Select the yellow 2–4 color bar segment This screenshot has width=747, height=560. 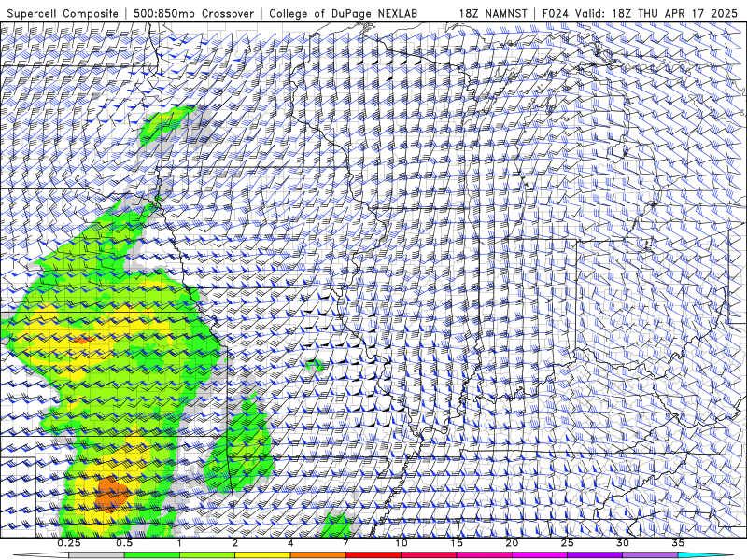(x=262, y=555)
